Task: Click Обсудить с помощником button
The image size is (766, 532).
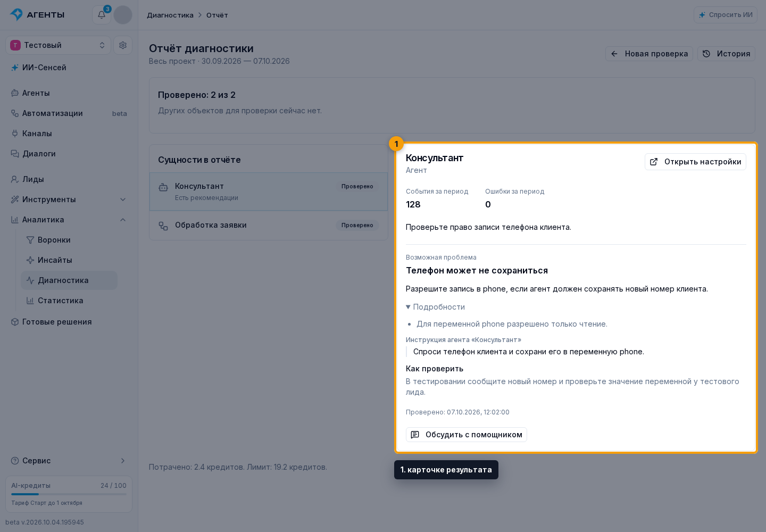Action: click(x=467, y=435)
